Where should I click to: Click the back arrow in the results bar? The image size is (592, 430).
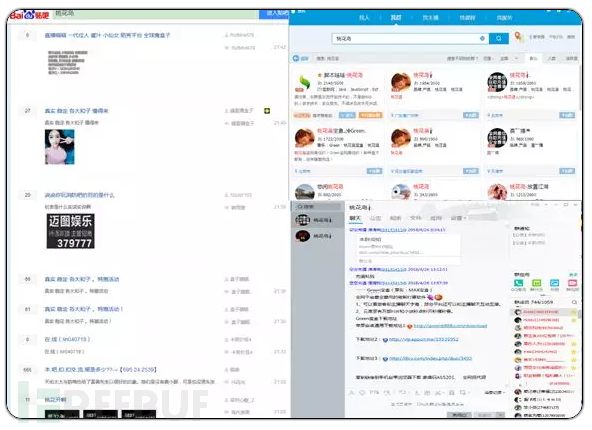(x=296, y=58)
